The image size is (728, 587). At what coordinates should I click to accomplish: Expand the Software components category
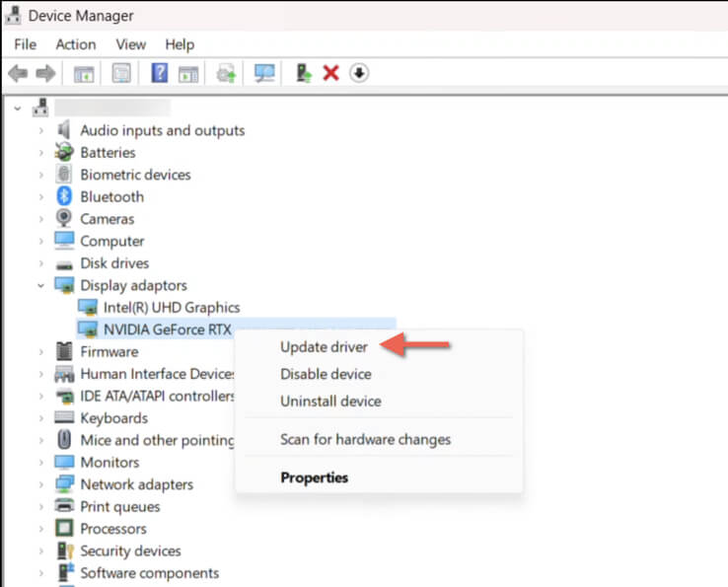pyautogui.click(x=40, y=572)
